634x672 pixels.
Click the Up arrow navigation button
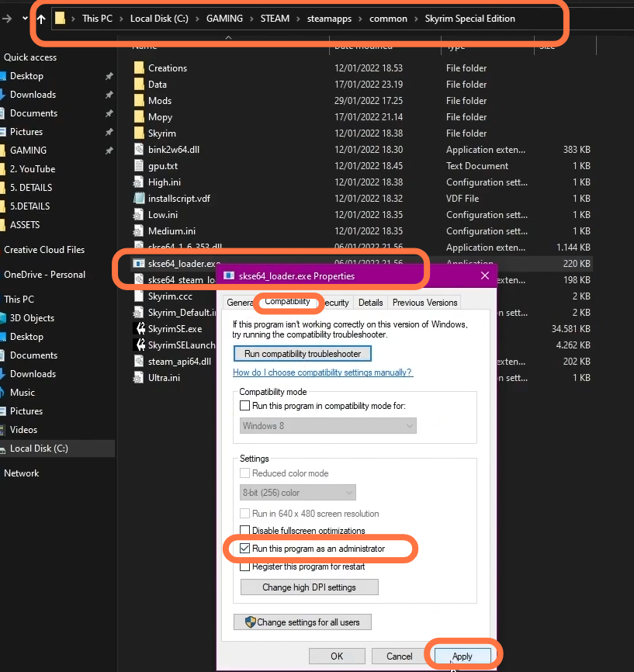[41, 19]
